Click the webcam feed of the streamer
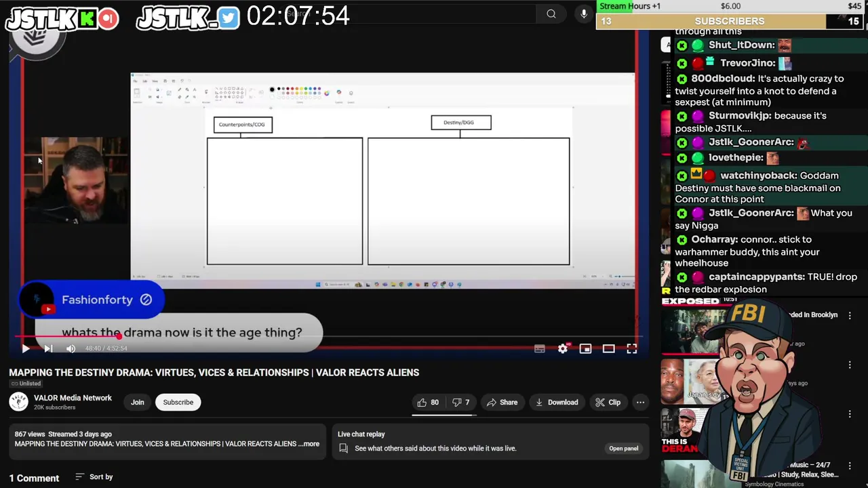This screenshot has height=488, width=868. pos(77,180)
